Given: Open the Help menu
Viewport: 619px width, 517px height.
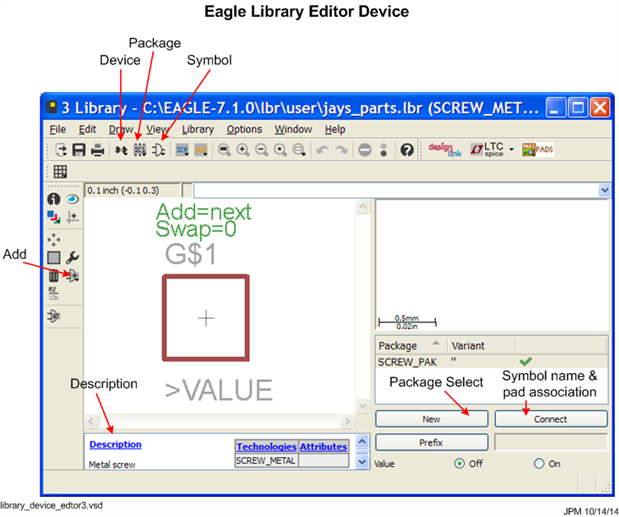Looking at the screenshot, I should point(335,129).
